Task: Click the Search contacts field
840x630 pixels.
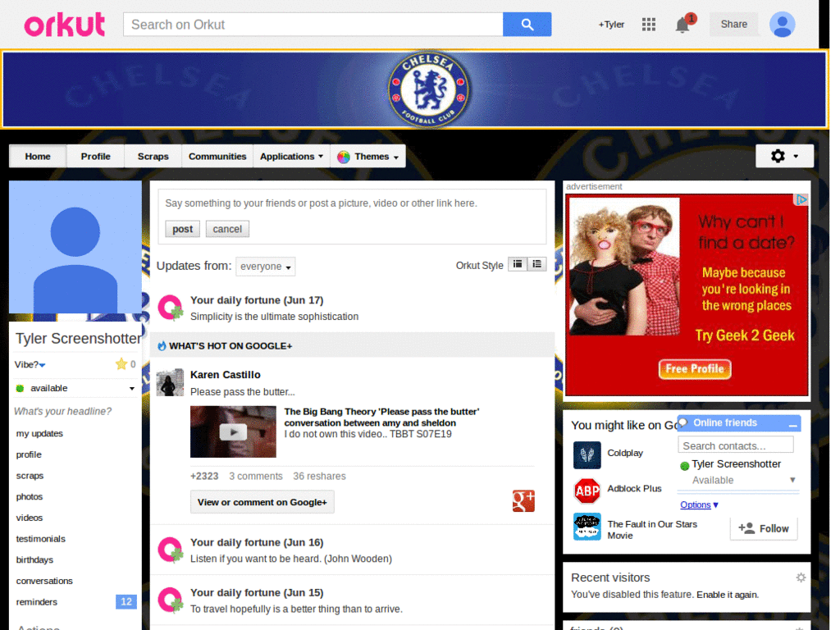Action: click(736, 445)
